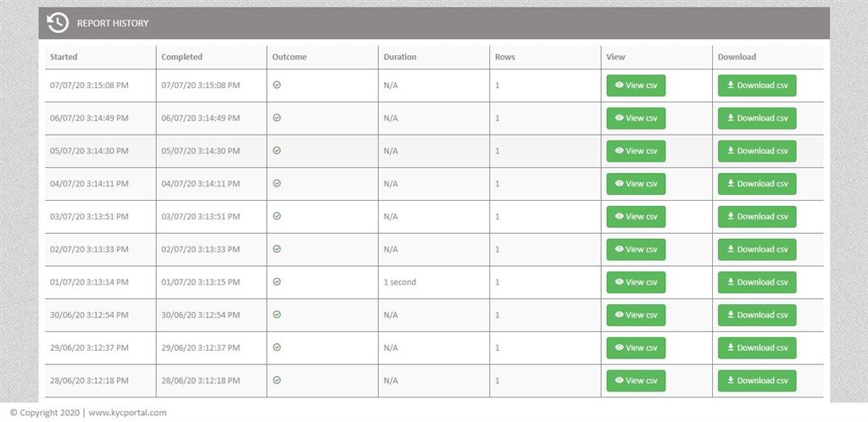The height and width of the screenshot is (422, 868).
Task: View csv for the 07/07/20 report
Action: 636,86
